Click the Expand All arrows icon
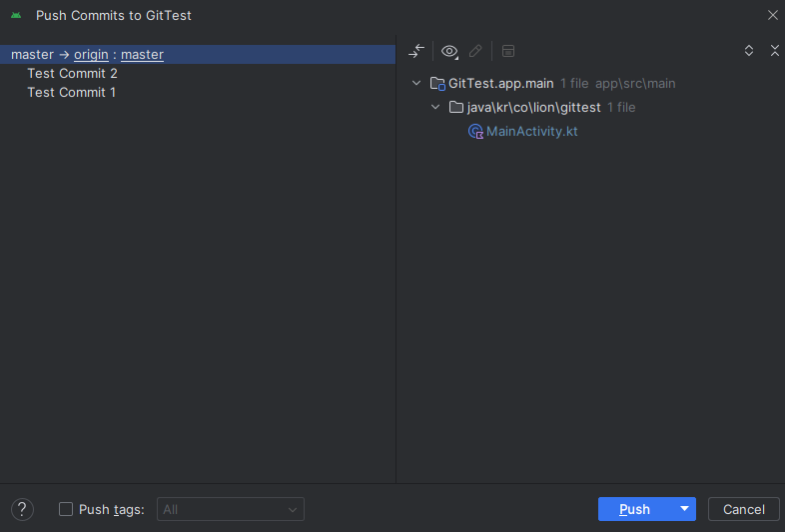Viewport: 785px width, 532px height. 749,51
